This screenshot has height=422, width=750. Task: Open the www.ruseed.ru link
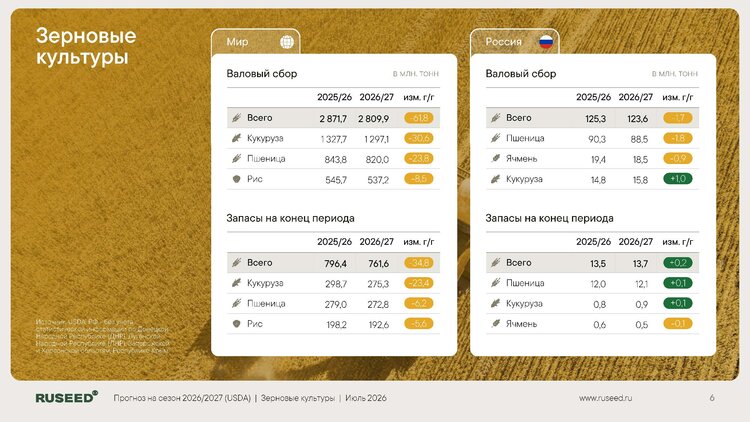click(x=605, y=398)
